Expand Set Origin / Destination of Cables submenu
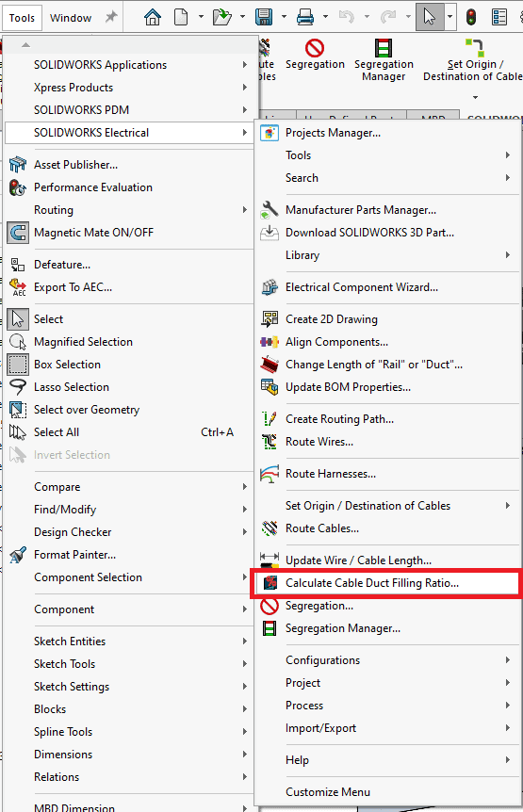Image resolution: width=523 pixels, height=812 pixels. (x=388, y=506)
